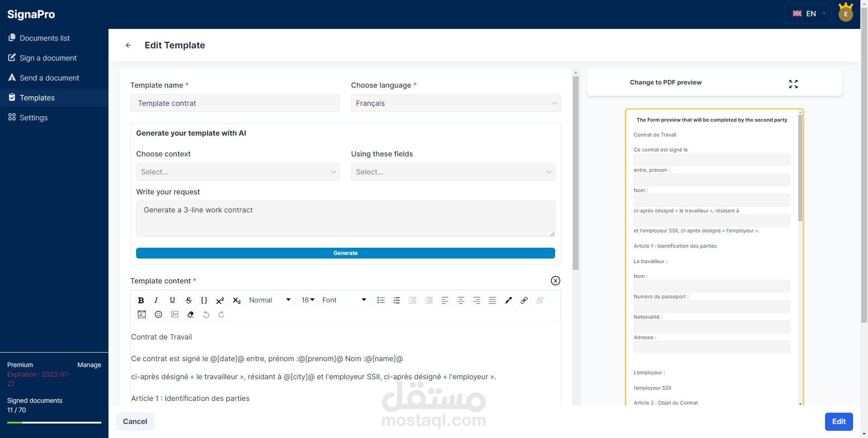Image resolution: width=868 pixels, height=438 pixels.
Task: Apply subscript formatting
Action: click(x=236, y=300)
